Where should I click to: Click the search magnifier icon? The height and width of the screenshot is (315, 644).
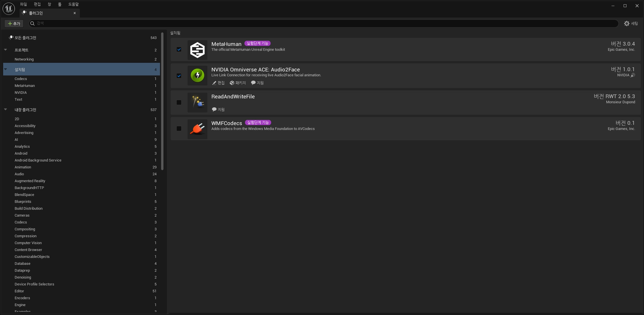pyautogui.click(x=32, y=24)
